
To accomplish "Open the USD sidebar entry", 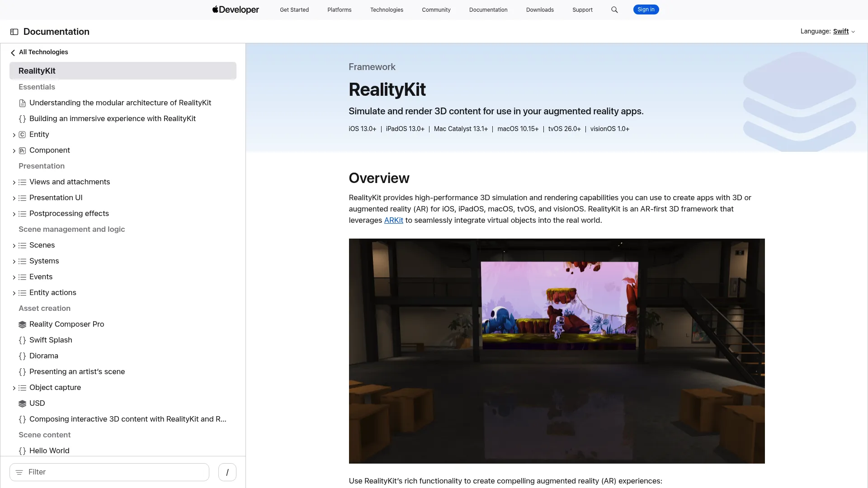I will pyautogui.click(x=37, y=404).
